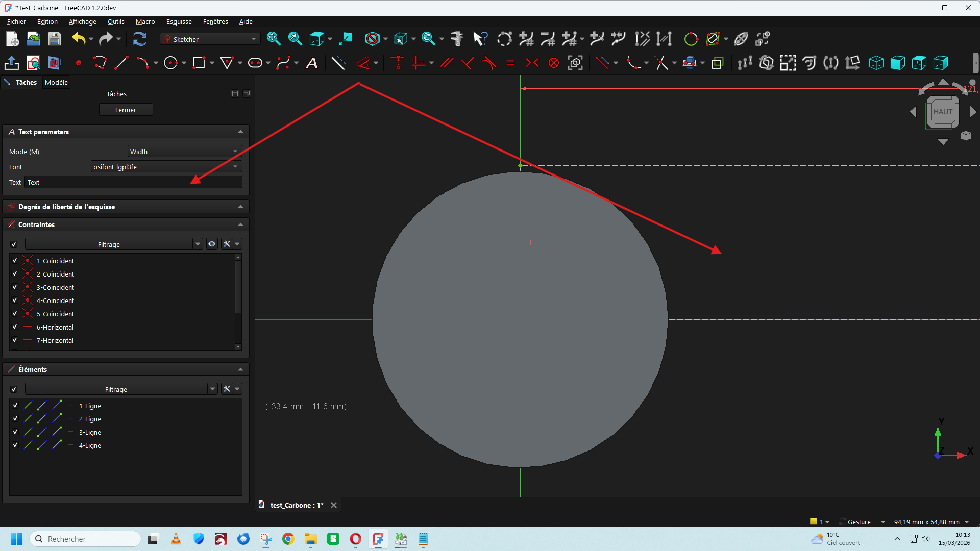Select the text tool (A icon)
The height and width of the screenshot is (551, 980).
[x=311, y=63]
